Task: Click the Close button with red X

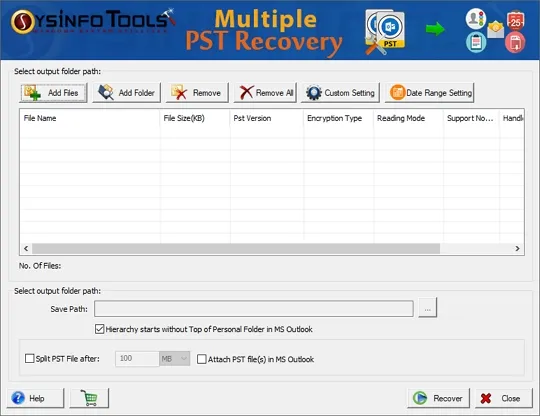Action: click(504, 398)
